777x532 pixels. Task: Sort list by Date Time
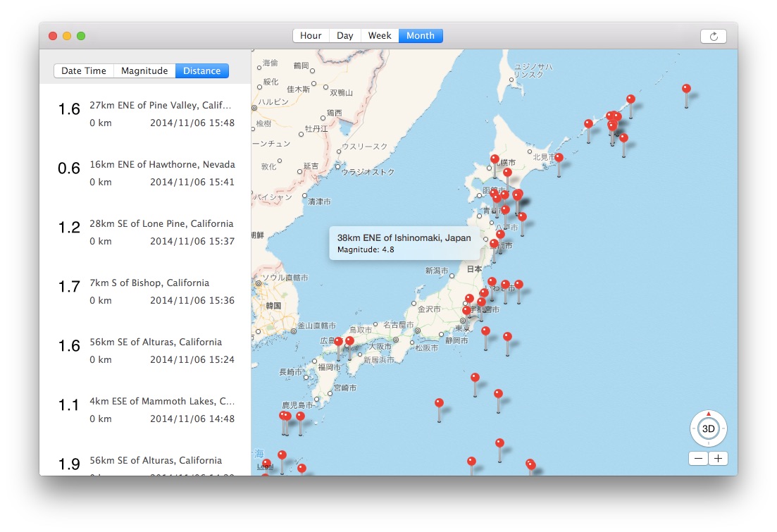[x=84, y=71]
